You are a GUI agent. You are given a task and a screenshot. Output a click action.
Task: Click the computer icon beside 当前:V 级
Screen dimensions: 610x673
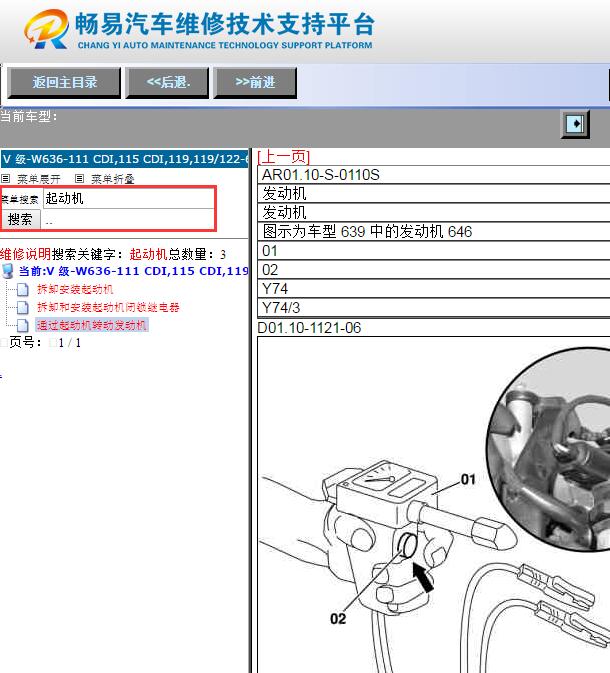point(8,271)
